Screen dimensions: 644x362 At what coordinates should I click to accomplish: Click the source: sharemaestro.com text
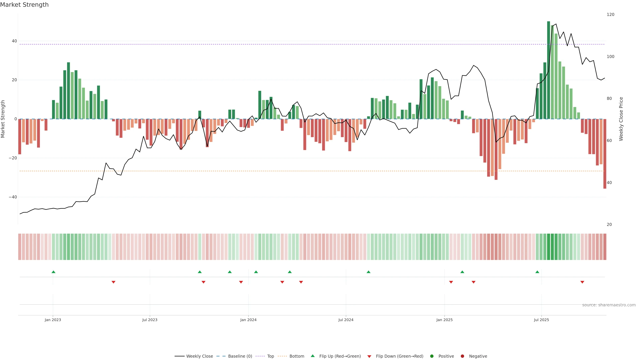(609, 305)
